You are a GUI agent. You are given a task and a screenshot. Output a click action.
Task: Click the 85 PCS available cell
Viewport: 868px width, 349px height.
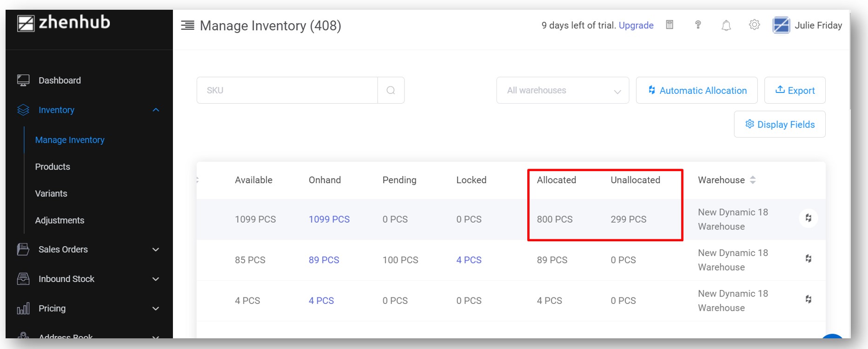click(x=250, y=260)
